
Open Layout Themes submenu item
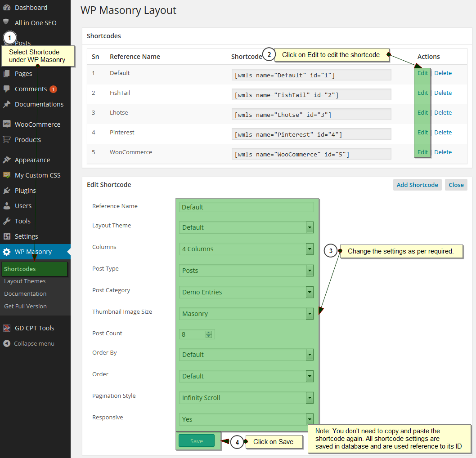[x=25, y=281]
